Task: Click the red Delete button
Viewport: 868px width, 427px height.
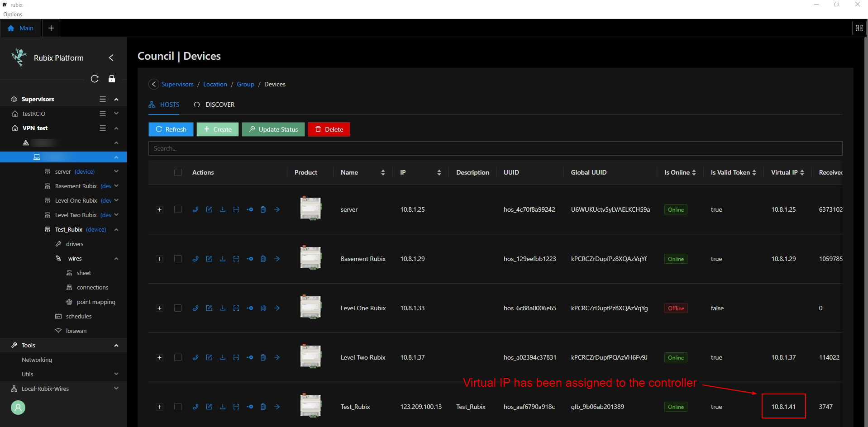Action: pos(329,129)
